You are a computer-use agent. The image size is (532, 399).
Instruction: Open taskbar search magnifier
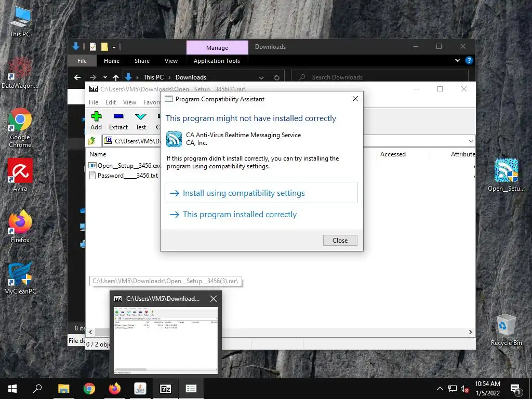click(x=37, y=389)
